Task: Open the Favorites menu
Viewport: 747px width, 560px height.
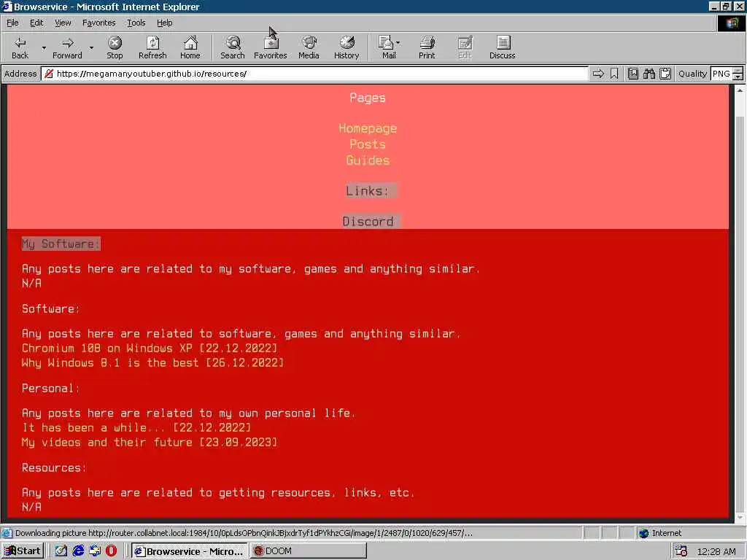Action: (98, 23)
